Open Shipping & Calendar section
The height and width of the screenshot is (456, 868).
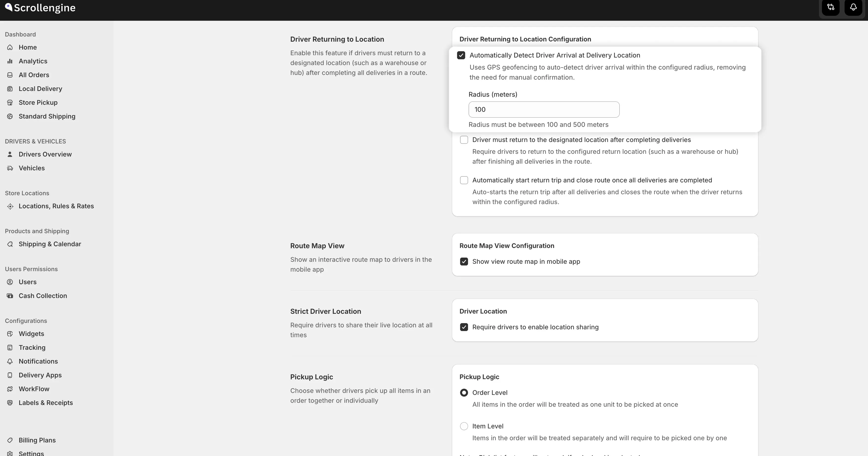click(x=50, y=244)
